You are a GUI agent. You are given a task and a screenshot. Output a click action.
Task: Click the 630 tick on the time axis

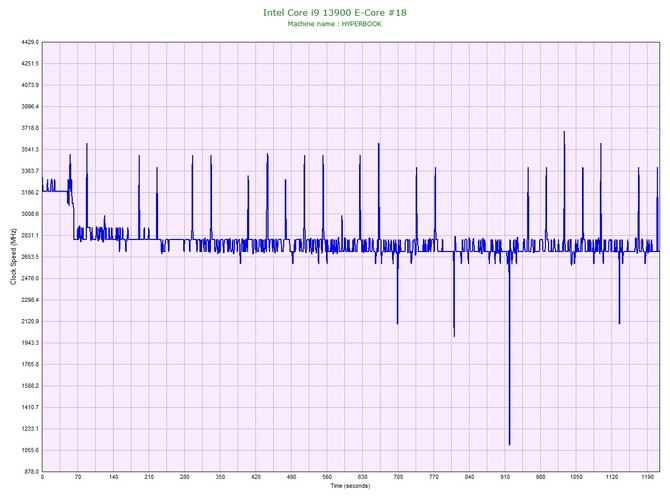(362, 477)
